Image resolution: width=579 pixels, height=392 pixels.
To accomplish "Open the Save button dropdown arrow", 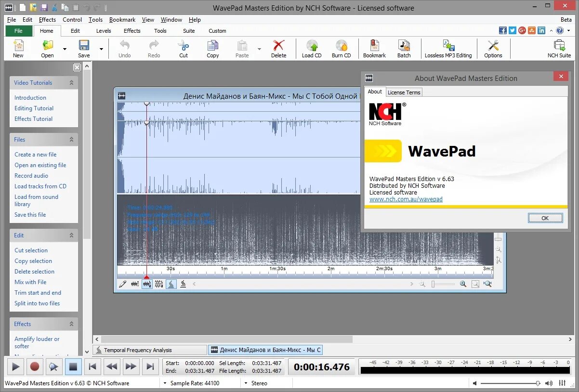I will point(101,49).
